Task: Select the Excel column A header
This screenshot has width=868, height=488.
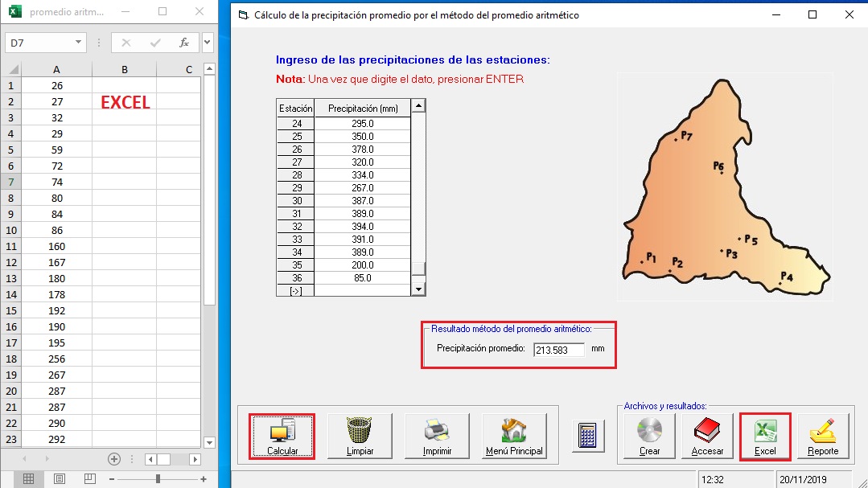Action: click(56, 69)
